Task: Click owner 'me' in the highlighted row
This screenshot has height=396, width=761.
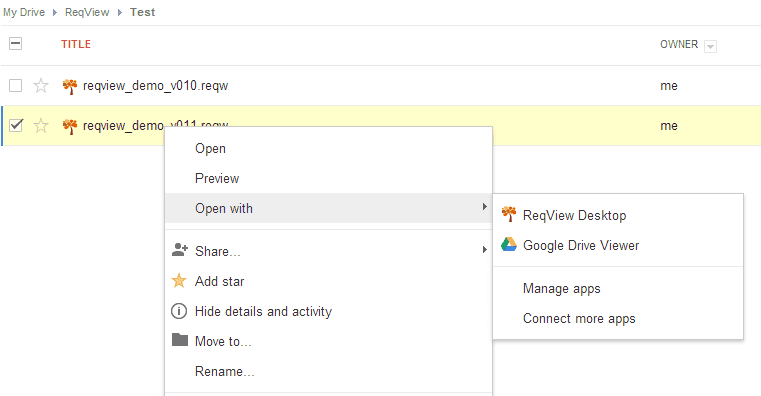Action: (669, 126)
